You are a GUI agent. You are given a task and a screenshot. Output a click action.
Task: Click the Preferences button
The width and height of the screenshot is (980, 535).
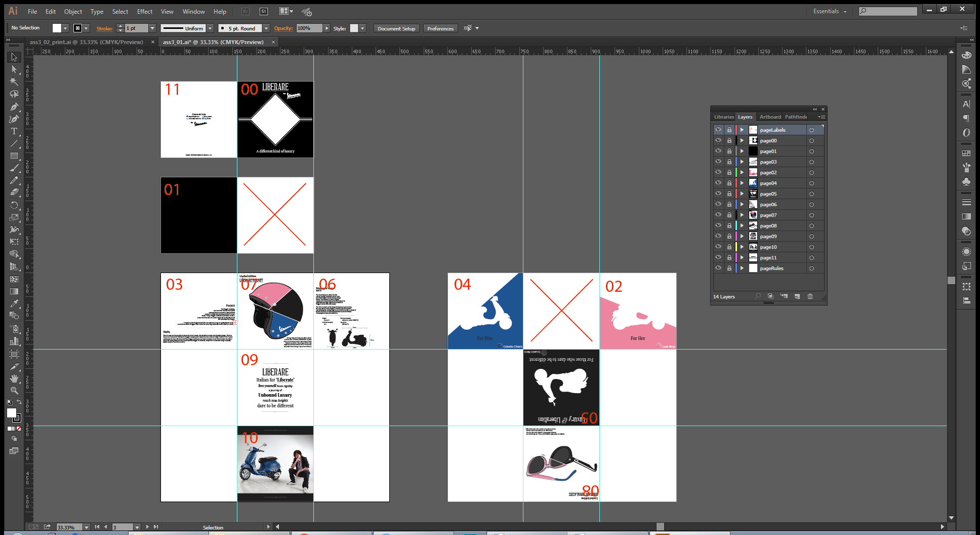point(440,28)
